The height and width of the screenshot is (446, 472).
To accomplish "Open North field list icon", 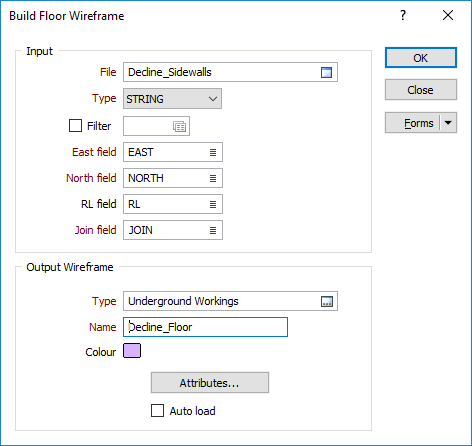I will [213, 178].
